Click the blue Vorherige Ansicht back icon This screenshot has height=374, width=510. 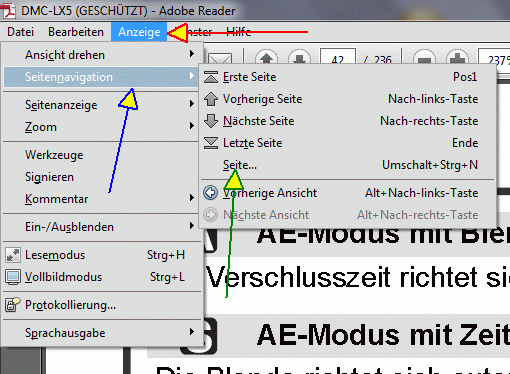pos(211,193)
